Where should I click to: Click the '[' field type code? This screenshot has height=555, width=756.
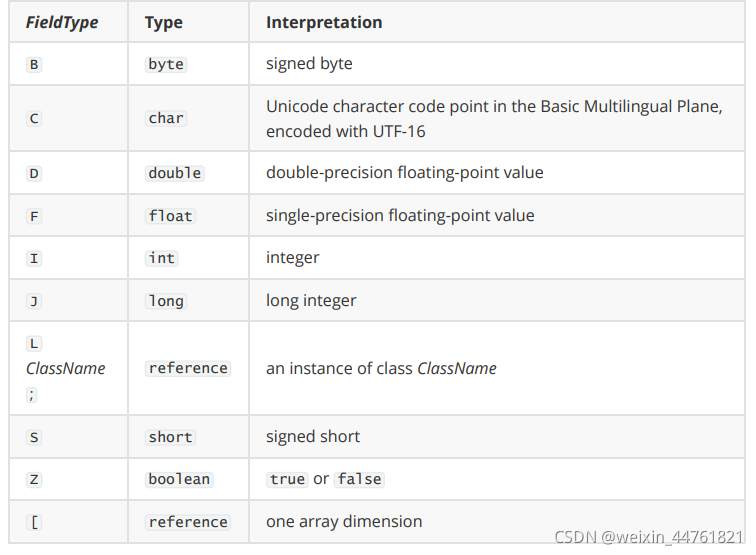34,522
